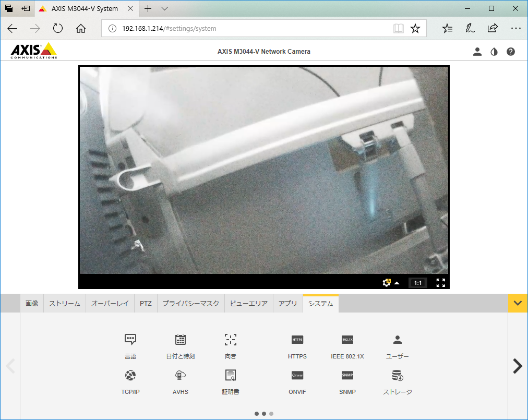
Task: Close the AXIS M3044-V System tab
Action: point(130,8)
